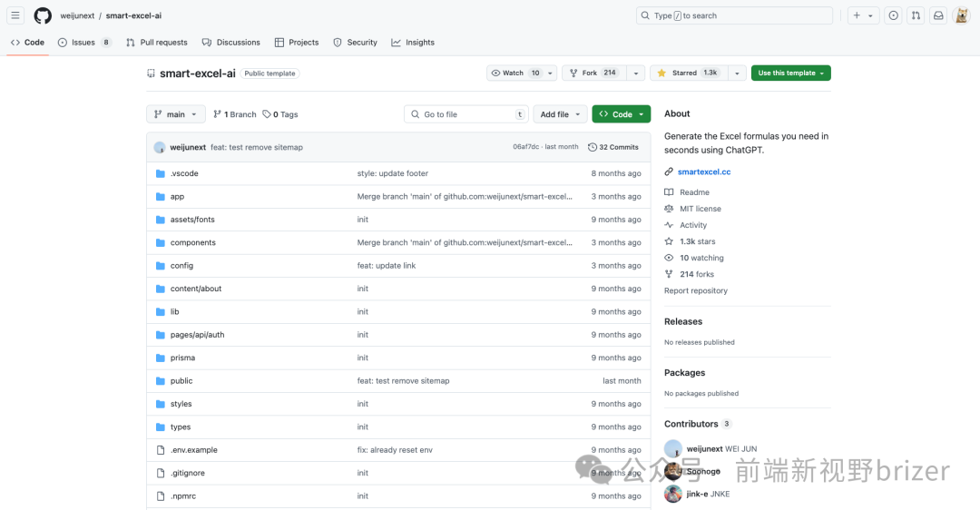Click the 1 Branch link

235,114
